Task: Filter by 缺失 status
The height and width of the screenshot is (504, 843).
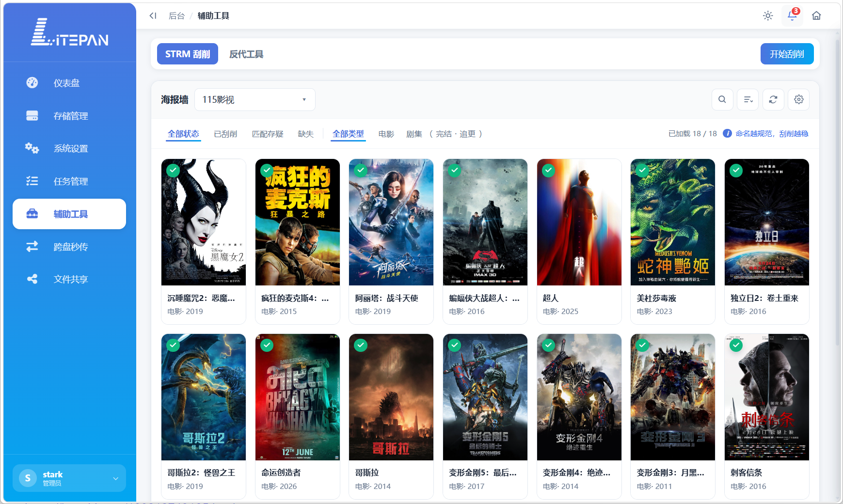Action: pos(306,134)
